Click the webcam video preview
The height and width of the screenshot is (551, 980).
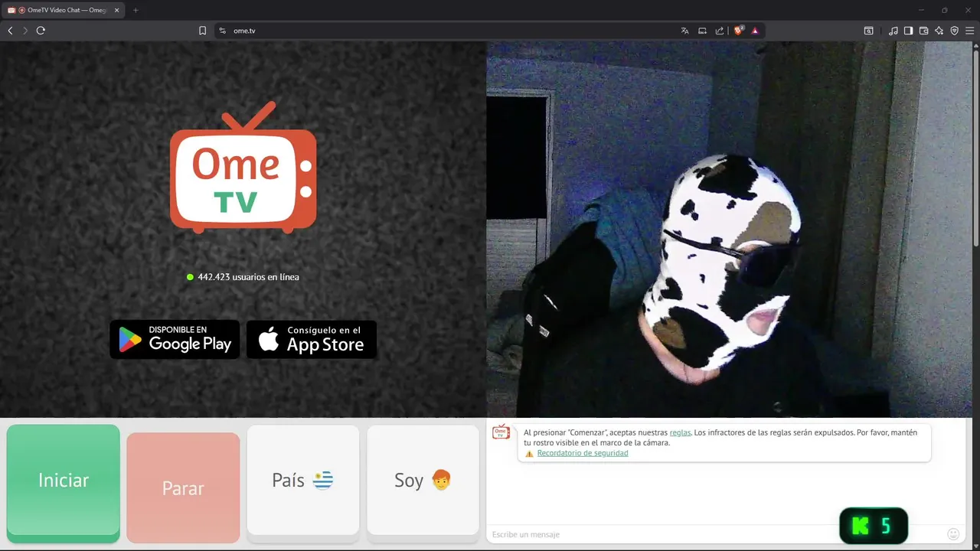point(729,230)
